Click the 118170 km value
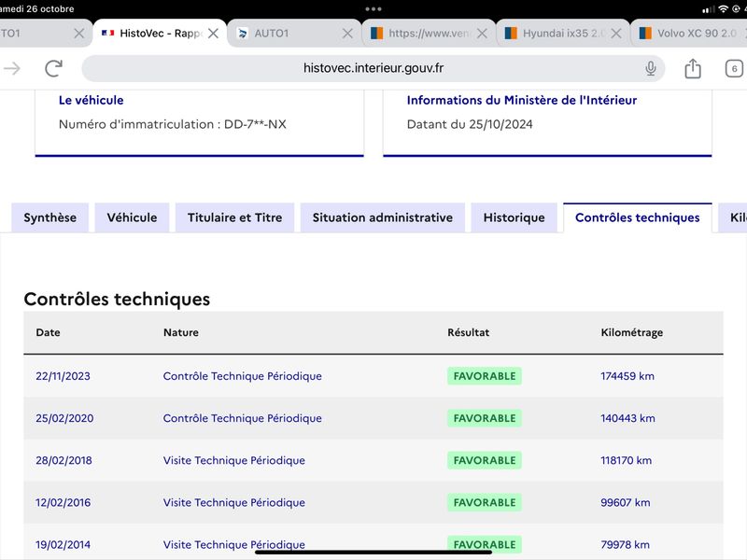This screenshot has width=747, height=560. tap(626, 460)
